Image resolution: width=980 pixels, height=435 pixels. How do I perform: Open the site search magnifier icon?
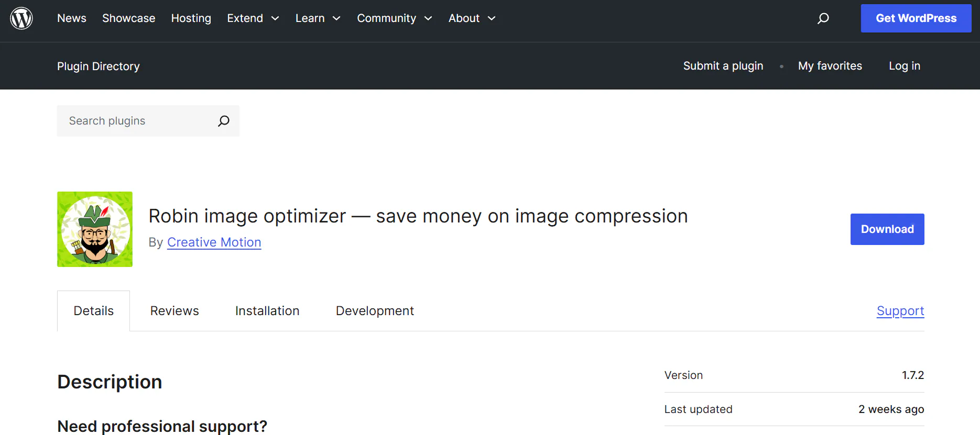pyautogui.click(x=823, y=18)
